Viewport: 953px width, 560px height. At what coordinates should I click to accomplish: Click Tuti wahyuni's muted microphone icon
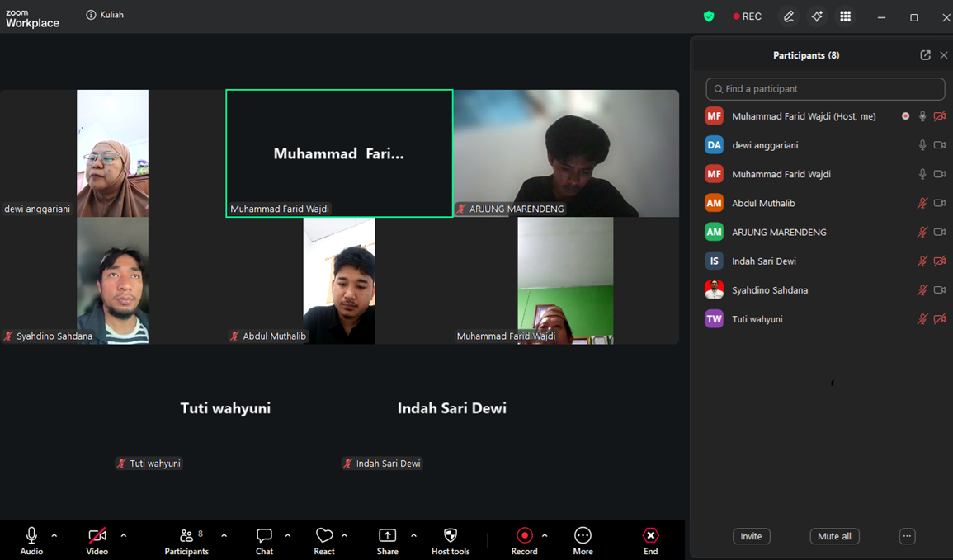[922, 319]
